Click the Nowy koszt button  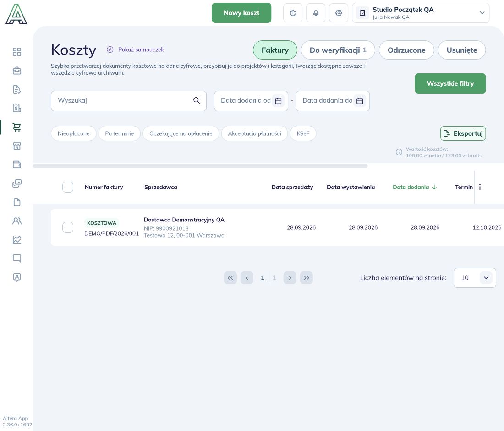tap(241, 13)
